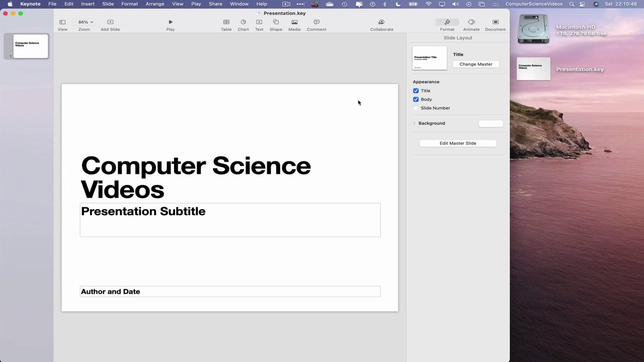Open the Share menu
This screenshot has height=362, width=644.
(x=215, y=4)
